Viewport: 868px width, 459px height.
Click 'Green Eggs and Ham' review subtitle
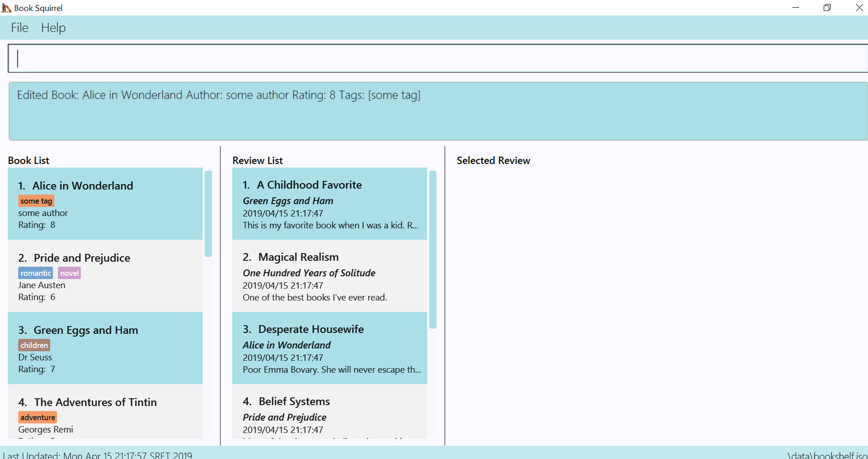pyautogui.click(x=288, y=201)
